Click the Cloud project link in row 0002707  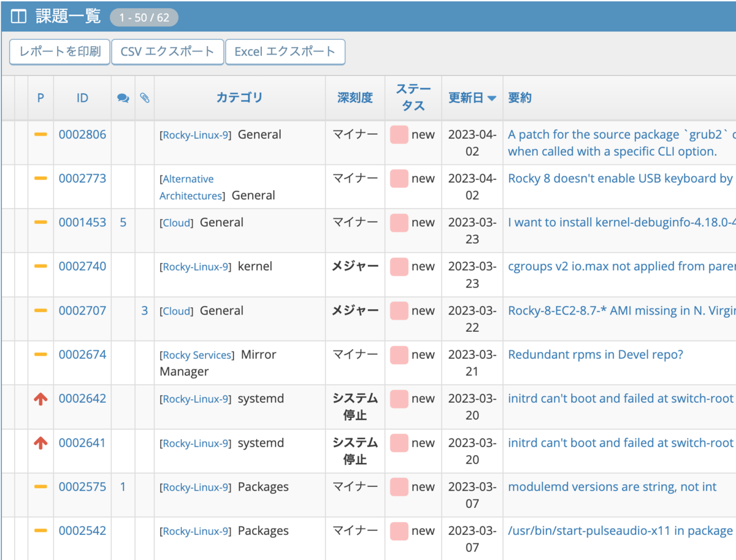(177, 311)
